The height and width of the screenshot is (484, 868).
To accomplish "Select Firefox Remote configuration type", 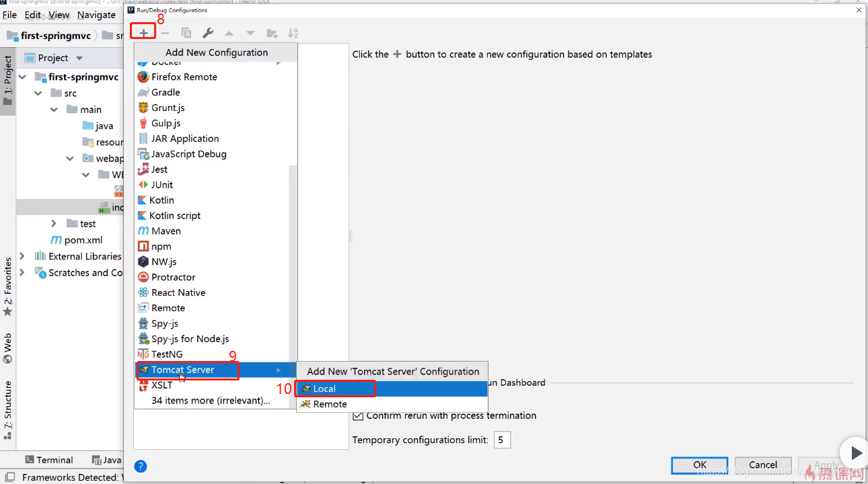I will click(212, 77).
